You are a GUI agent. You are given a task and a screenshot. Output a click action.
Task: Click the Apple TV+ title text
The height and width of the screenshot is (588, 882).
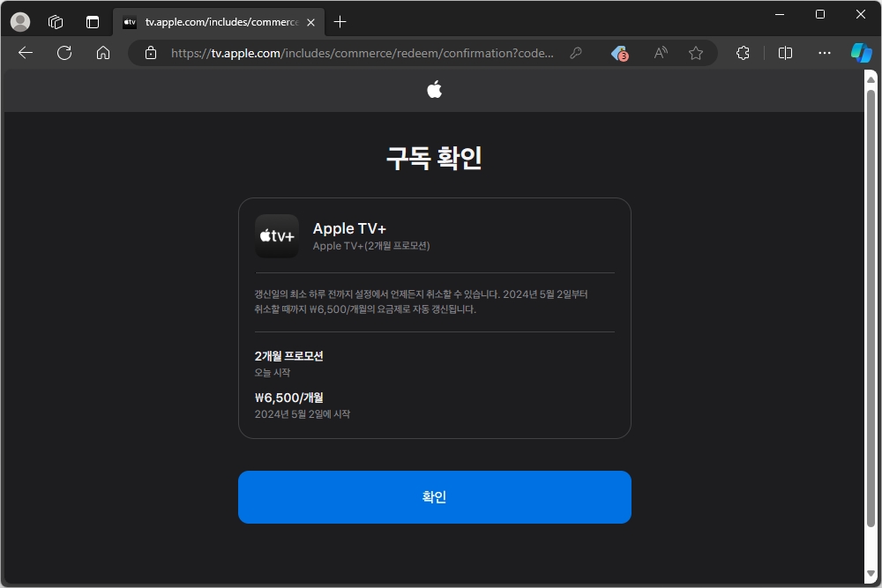(x=349, y=228)
